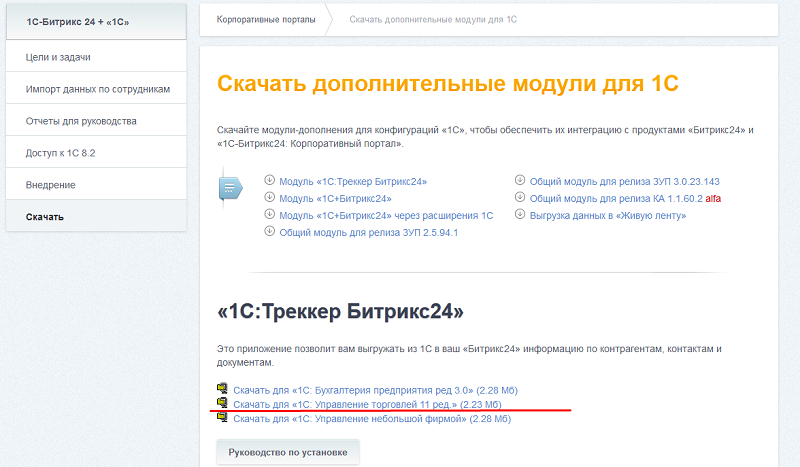Open Общий модуль для релиза КА 1.1.60.2
The height and width of the screenshot is (467, 800).
pos(616,199)
